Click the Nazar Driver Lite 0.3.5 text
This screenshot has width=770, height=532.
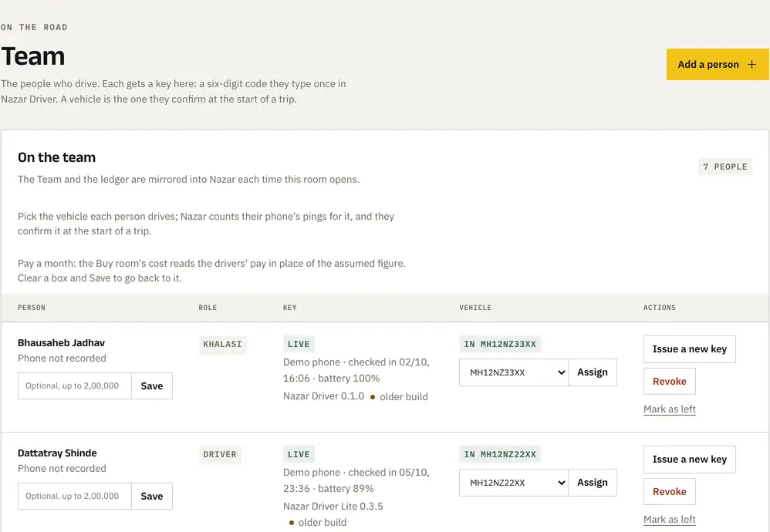point(333,507)
